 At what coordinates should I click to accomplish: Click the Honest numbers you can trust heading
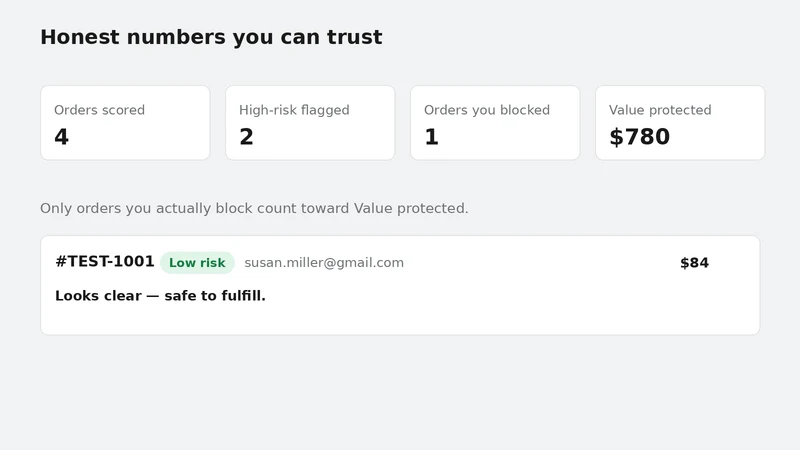coord(211,37)
